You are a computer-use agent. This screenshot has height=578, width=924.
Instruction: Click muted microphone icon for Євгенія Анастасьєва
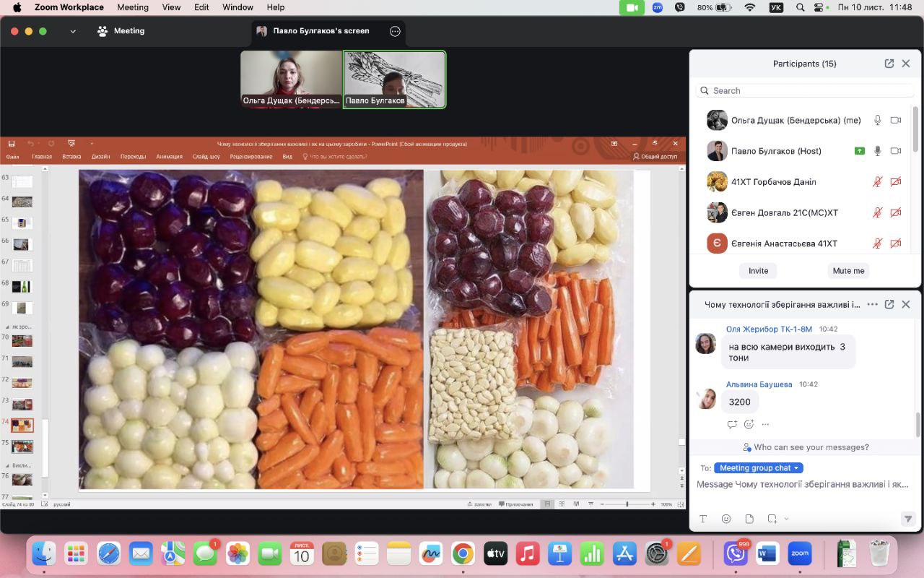878,243
